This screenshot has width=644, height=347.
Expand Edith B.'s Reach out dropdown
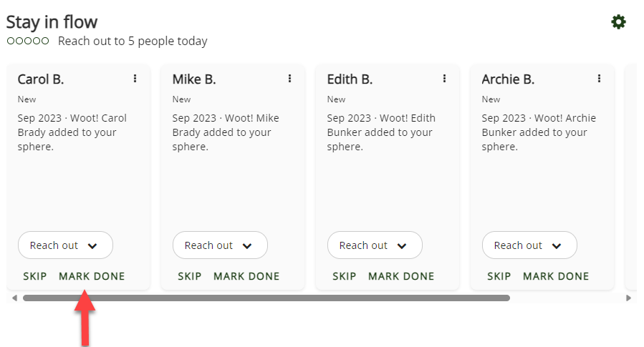[375, 245]
